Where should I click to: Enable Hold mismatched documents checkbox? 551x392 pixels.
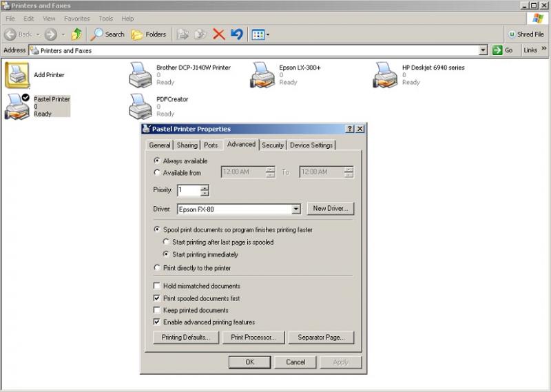(x=157, y=286)
